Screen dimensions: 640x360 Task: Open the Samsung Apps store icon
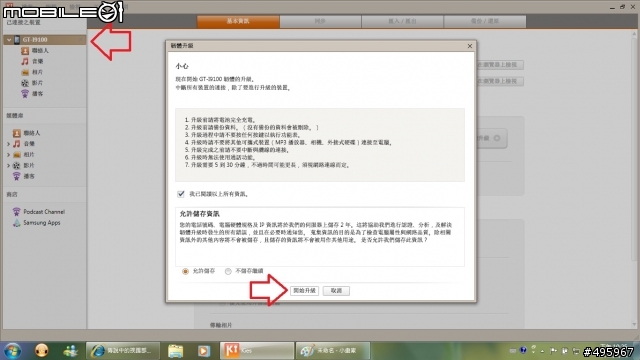[x=16, y=223]
